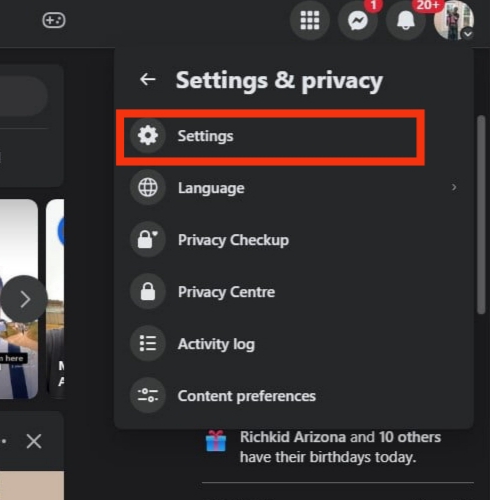Click the Content preferences sliders icon

tap(148, 395)
